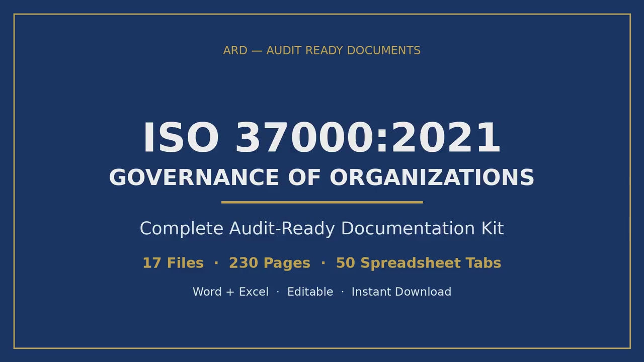The height and width of the screenshot is (362, 644).
Task: Click the 'Word + Excel' text
Action: pyautogui.click(x=230, y=292)
